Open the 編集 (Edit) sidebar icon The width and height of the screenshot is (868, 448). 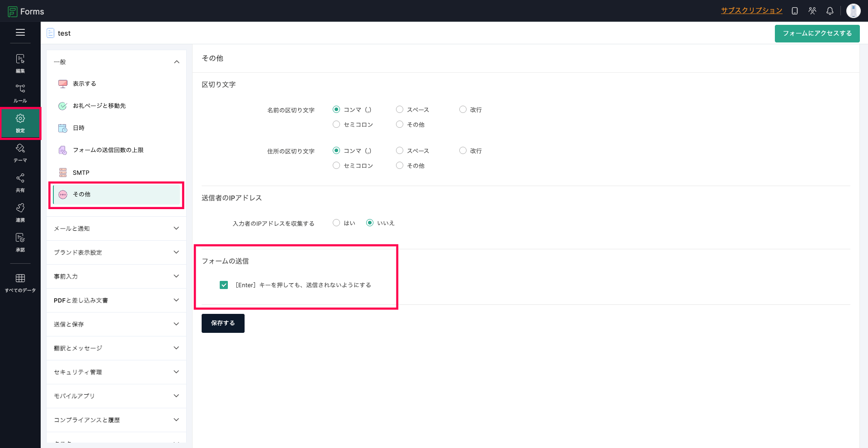[20, 63]
